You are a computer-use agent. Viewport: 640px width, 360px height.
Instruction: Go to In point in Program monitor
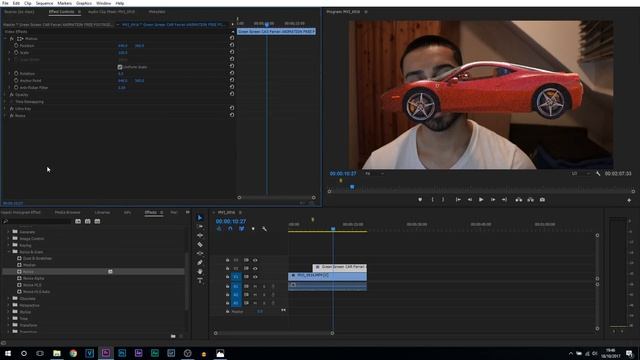point(458,200)
